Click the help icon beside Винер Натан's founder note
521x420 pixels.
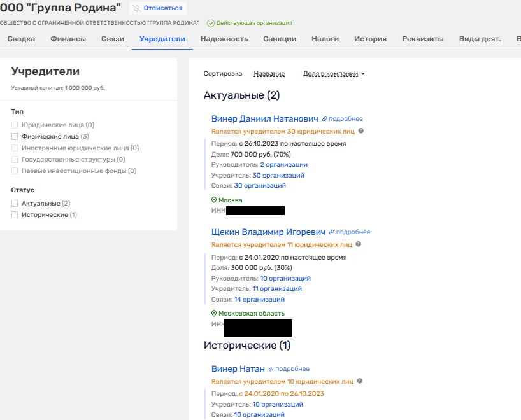click(x=360, y=381)
